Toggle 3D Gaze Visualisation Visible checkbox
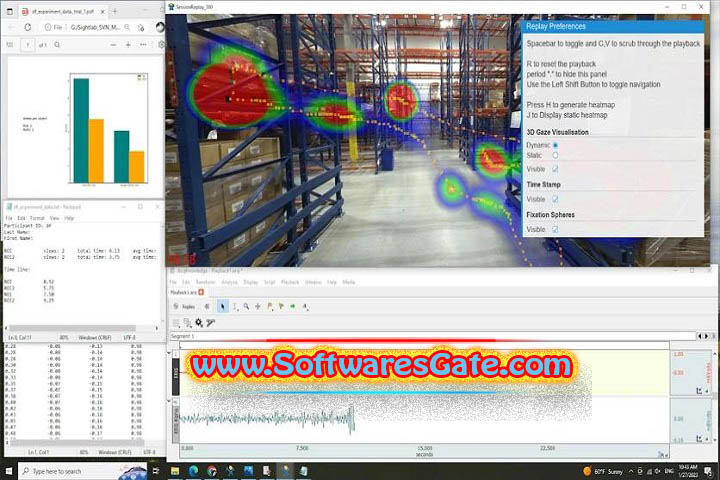The width and height of the screenshot is (720, 480). (555, 169)
